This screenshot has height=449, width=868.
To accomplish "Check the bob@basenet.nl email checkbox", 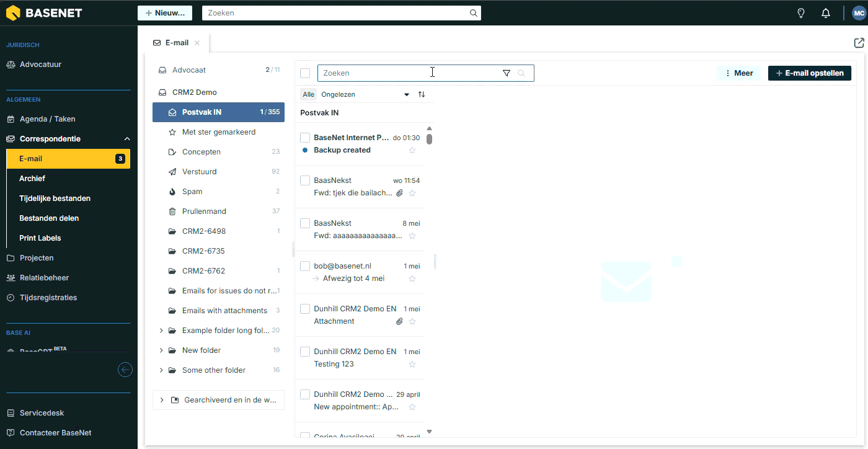I will click(x=305, y=266).
